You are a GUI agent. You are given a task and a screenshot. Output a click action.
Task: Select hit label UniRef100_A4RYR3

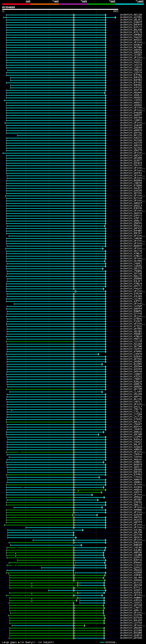(x=131, y=50)
